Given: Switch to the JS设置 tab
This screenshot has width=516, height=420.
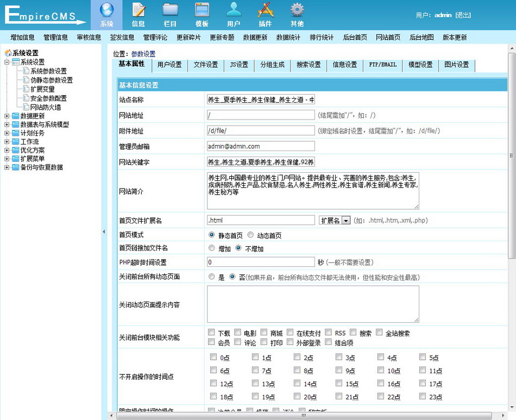Looking at the screenshot, I should pos(239,65).
